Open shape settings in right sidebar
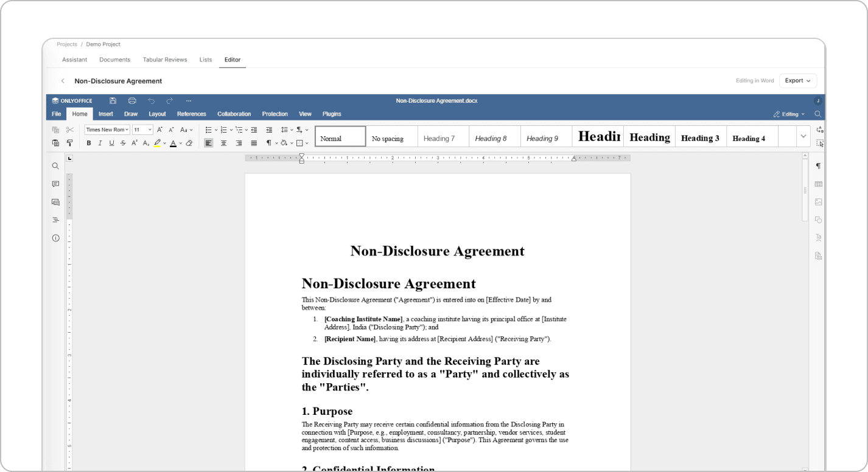The height and width of the screenshot is (472, 868). 819,220
